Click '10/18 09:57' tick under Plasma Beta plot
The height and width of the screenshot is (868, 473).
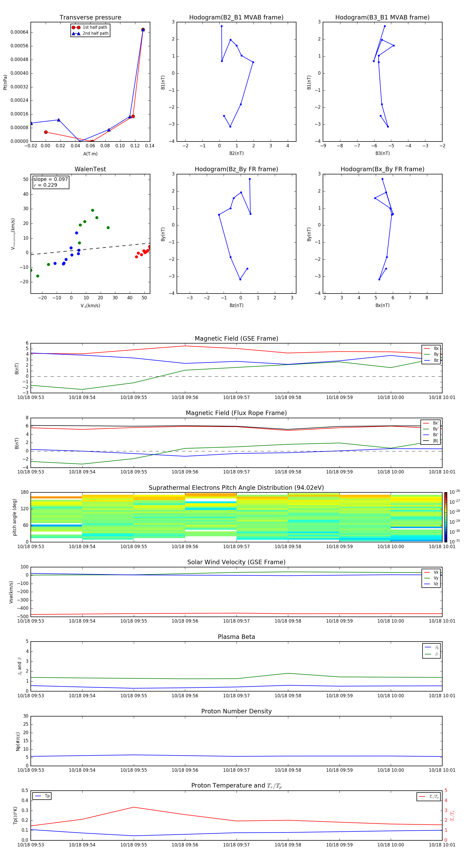point(236,696)
